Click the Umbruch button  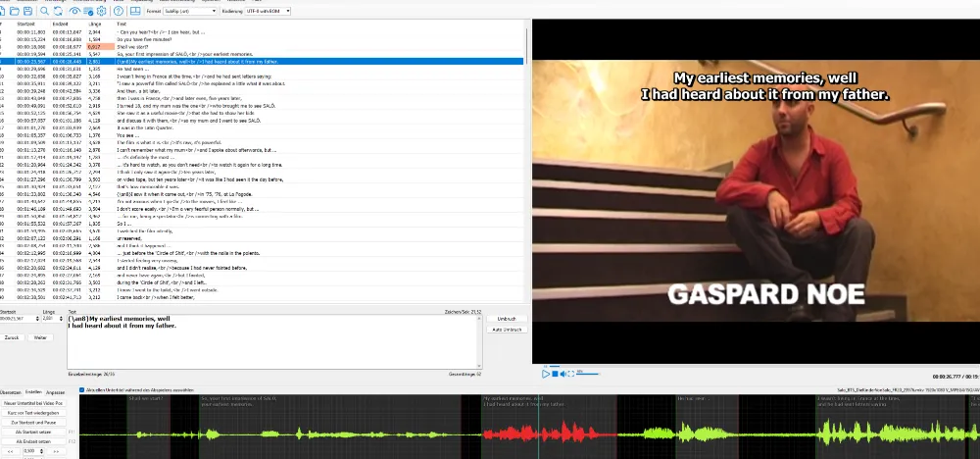tap(507, 319)
